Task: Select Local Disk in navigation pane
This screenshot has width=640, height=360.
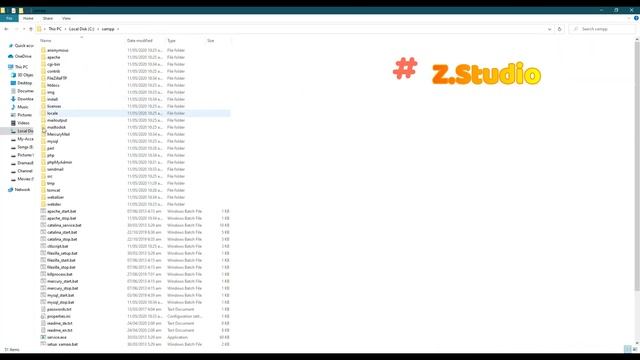Action: [22, 131]
